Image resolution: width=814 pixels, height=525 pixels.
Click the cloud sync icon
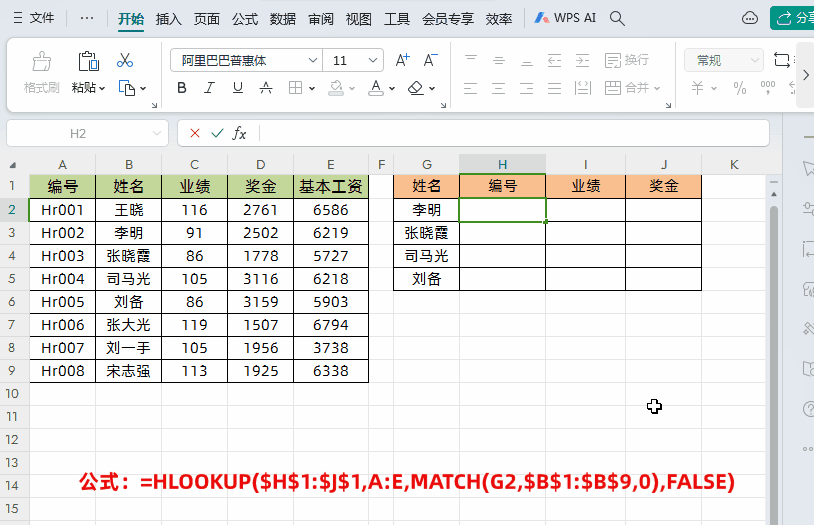point(750,19)
